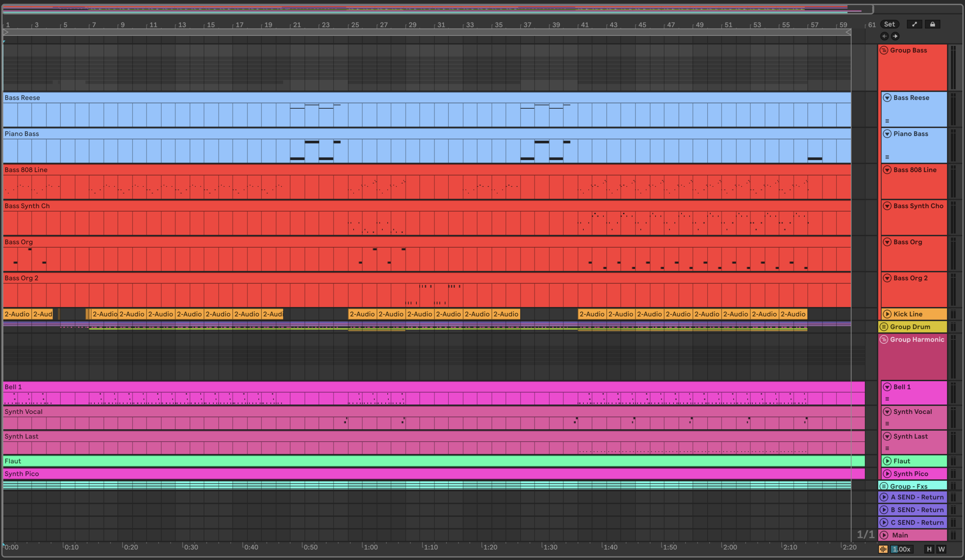This screenshot has width=965, height=560.
Task: Expand the Flaut track arrow
Action: 887,461
